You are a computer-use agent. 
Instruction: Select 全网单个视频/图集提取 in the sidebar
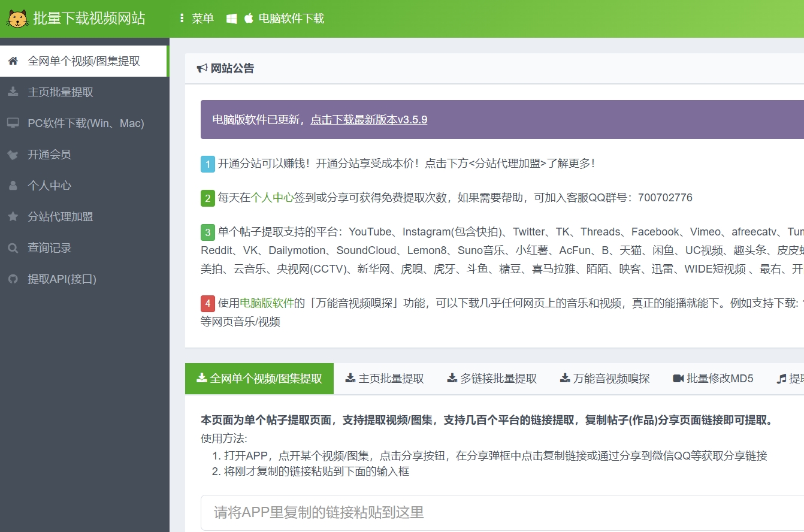click(x=83, y=61)
